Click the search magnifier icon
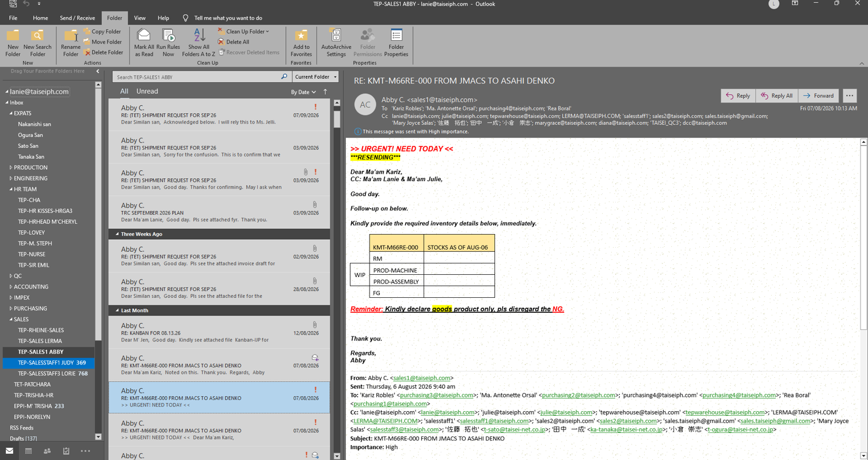 (284, 76)
